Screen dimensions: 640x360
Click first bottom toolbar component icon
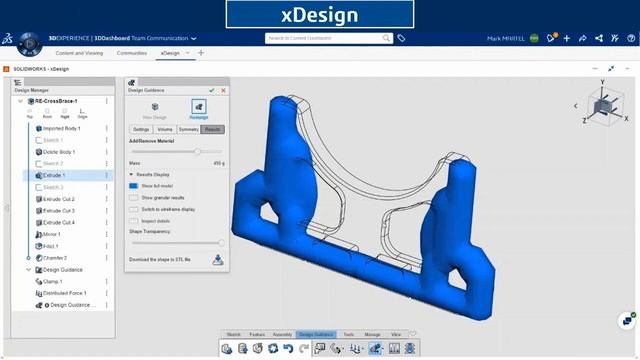click(227, 348)
